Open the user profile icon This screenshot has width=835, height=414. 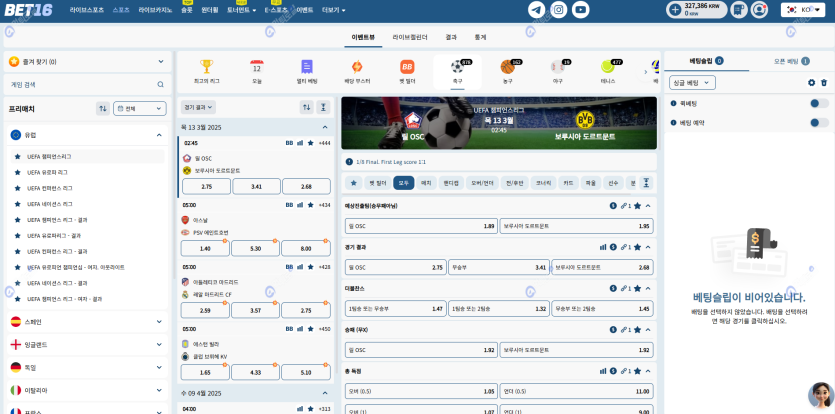(x=759, y=10)
